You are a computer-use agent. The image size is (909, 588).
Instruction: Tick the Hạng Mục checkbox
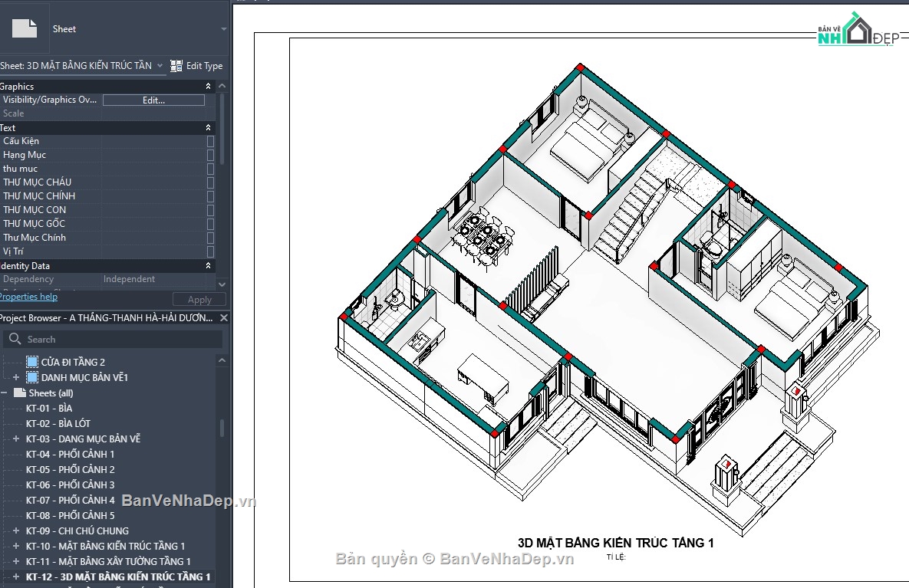(x=210, y=156)
